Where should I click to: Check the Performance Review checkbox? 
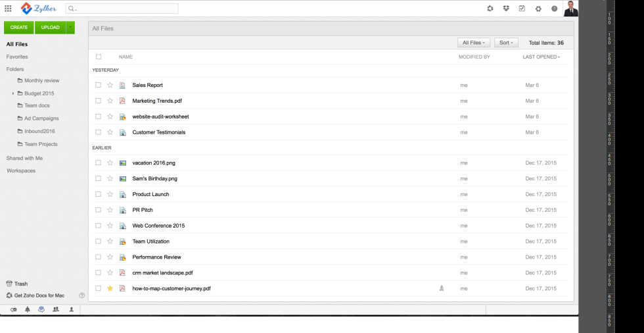[98, 257]
